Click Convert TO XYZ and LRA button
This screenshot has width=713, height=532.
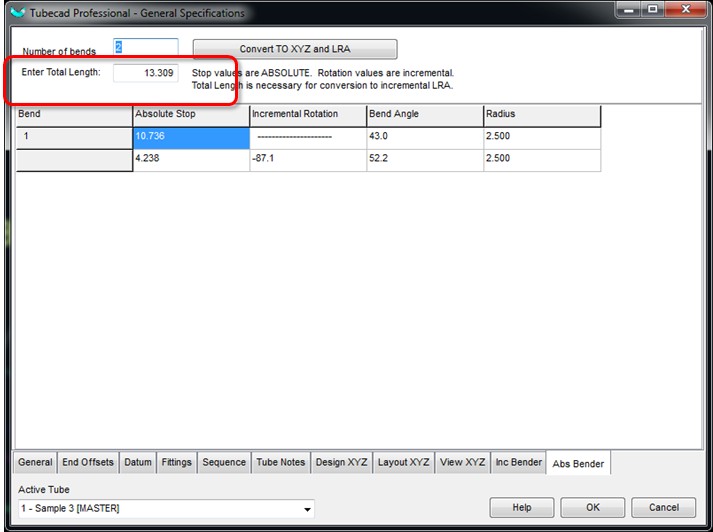[x=294, y=49]
